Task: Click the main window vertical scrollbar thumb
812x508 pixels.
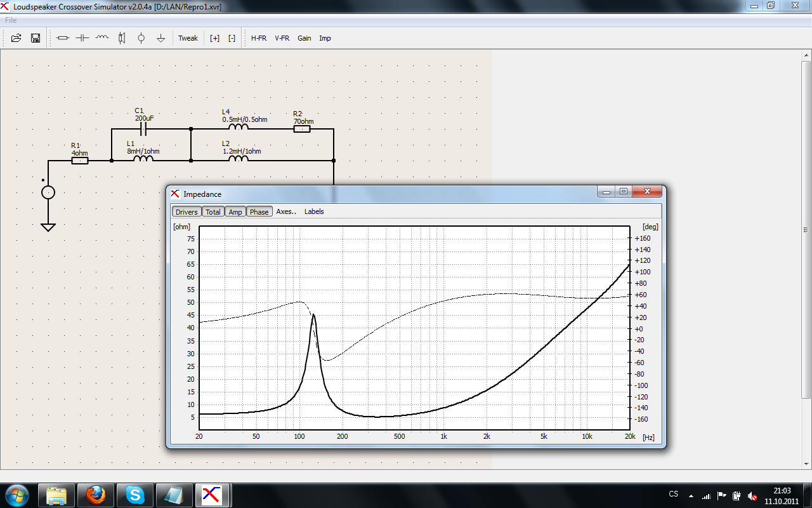Action: (x=806, y=230)
